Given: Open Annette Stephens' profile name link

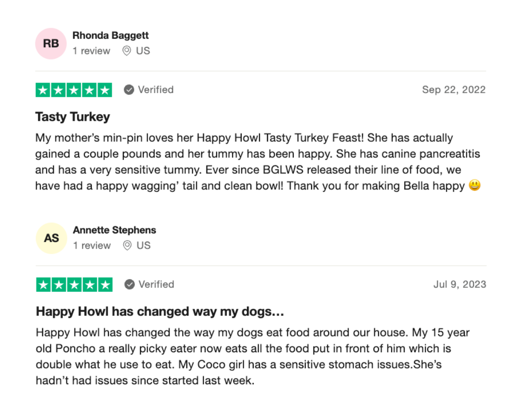Looking at the screenshot, I should (115, 230).
